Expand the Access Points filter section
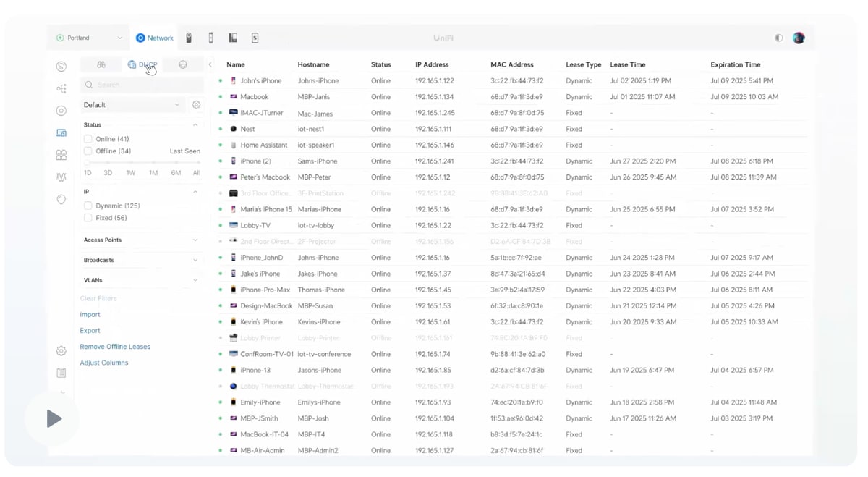Screen dimensions: 868x477 click(140, 240)
